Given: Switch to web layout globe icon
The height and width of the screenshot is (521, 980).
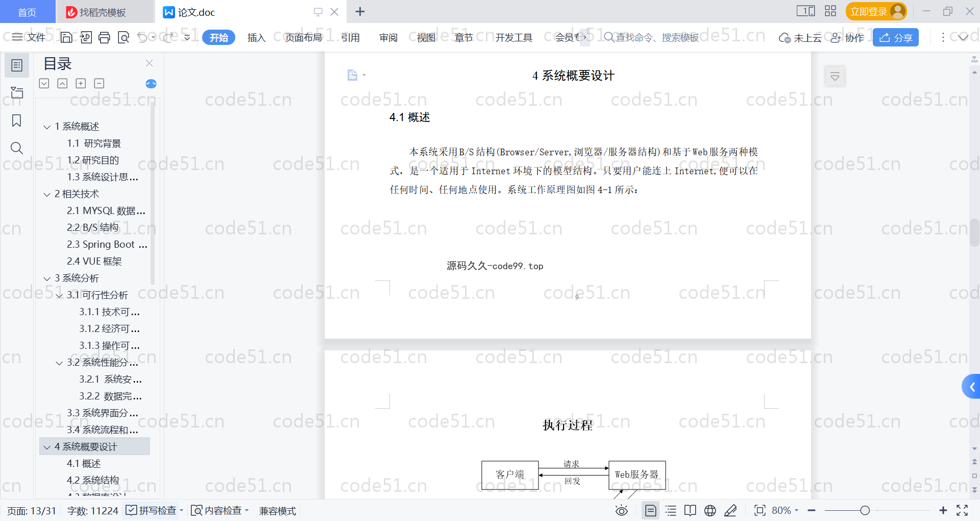Looking at the screenshot, I should point(710,510).
